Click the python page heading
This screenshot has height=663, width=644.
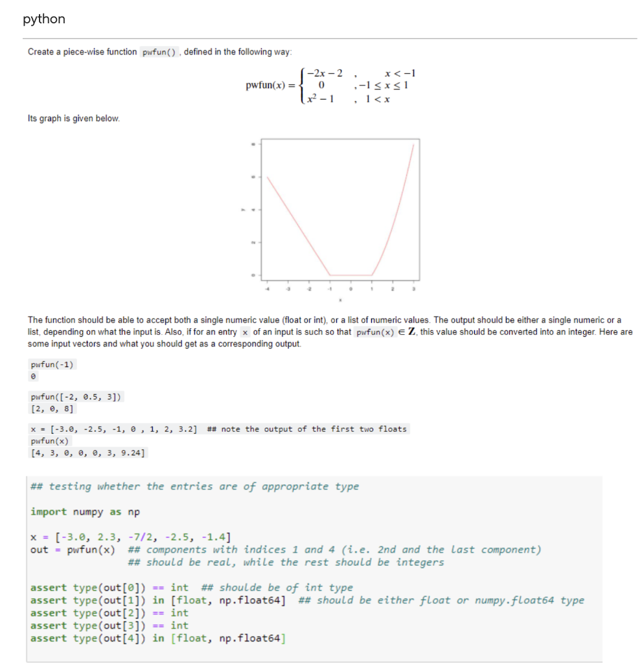click(43, 19)
